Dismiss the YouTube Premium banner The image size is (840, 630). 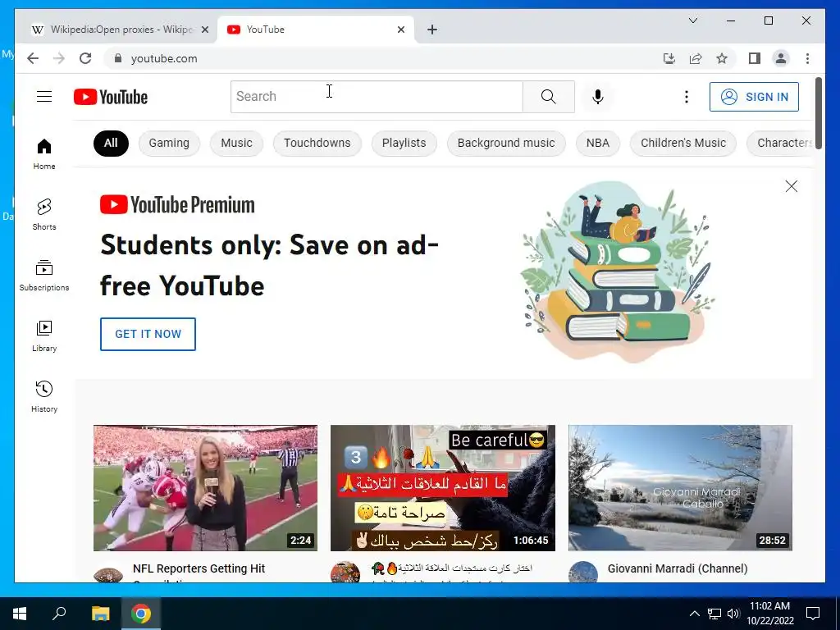click(x=792, y=186)
